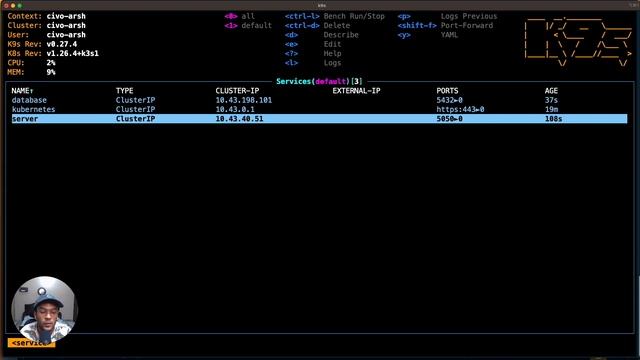Screen dimensions: 640x360
Task: Click the 37s age value
Action: pos(551,100)
